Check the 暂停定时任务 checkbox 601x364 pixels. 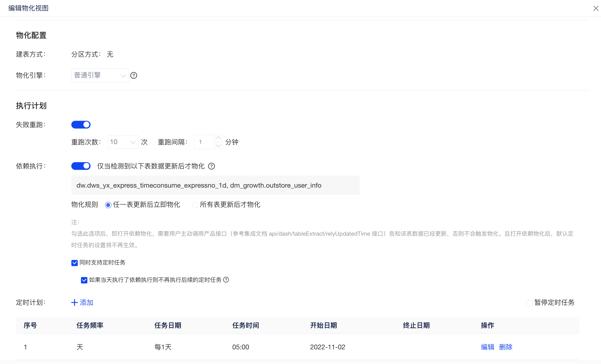pos(529,303)
